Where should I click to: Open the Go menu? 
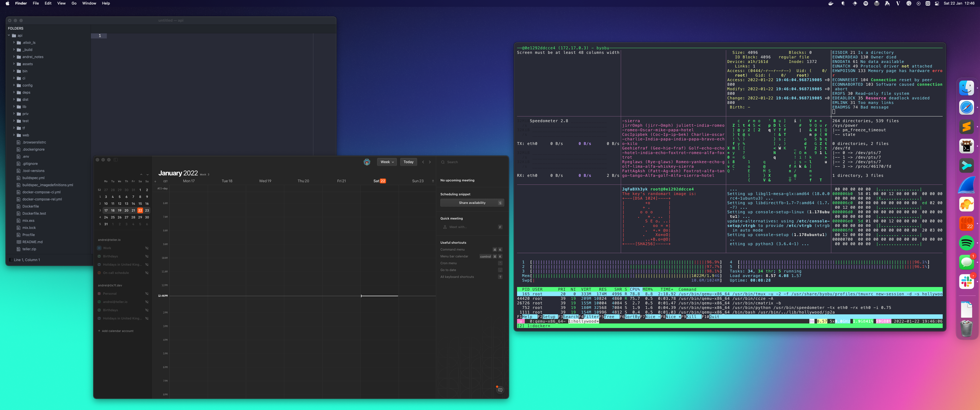[x=74, y=3]
